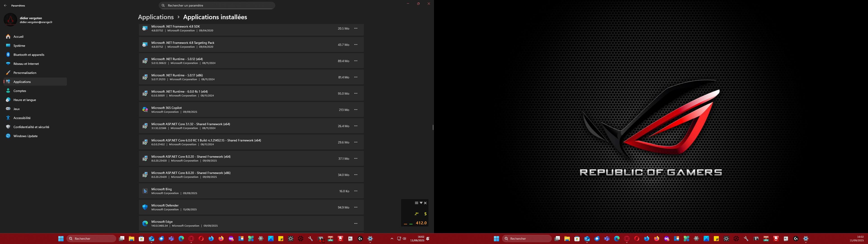This screenshot has width=868, height=244.
Task: Open didier vergoten account profile
Action: [28, 20]
